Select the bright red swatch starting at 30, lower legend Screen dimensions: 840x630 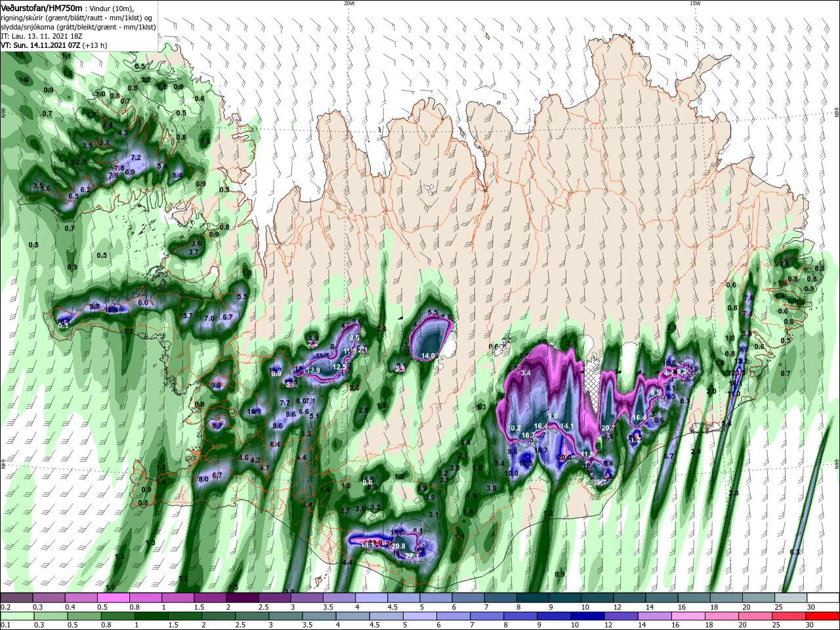822,616
